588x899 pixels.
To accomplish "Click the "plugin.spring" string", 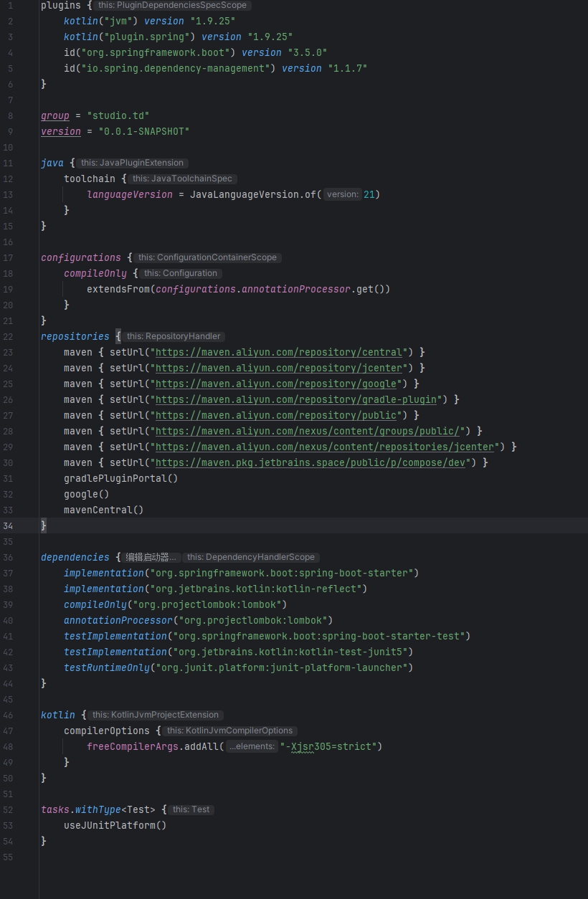I will [x=144, y=37].
